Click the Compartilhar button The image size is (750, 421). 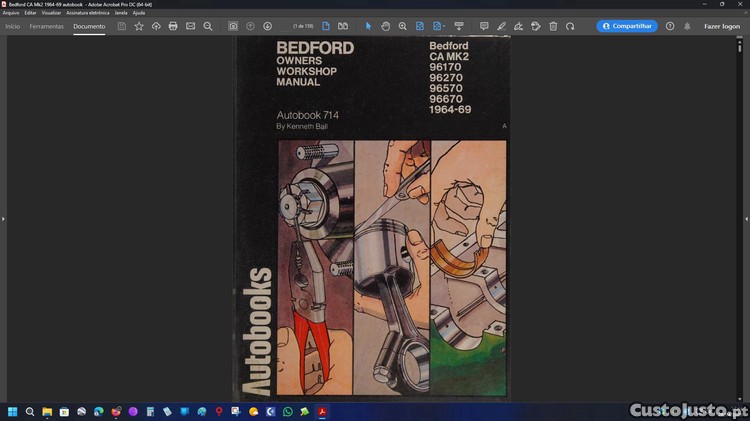627,26
